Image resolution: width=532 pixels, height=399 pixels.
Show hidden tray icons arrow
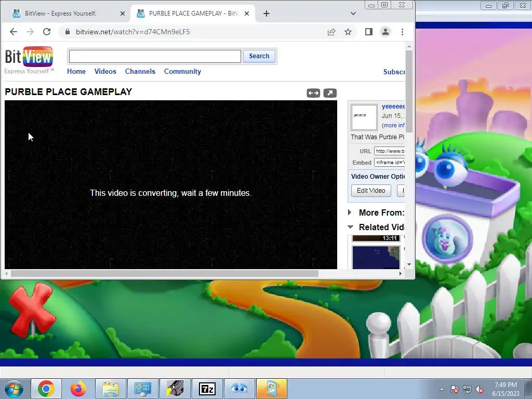pyautogui.click(x=442, y=389)
